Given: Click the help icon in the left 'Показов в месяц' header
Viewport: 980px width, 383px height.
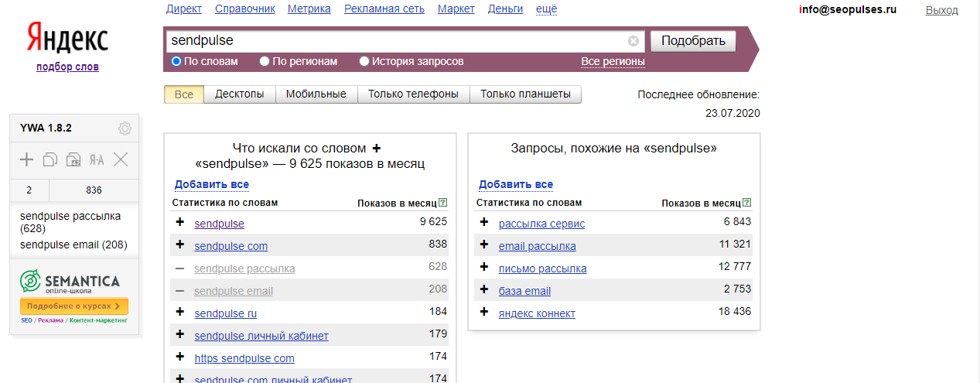Looking at the screenshot, I should [443, 203].
